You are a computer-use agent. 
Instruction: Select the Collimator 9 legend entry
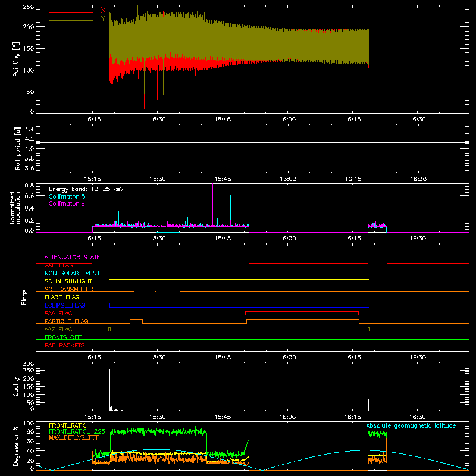tap(67, 203)
